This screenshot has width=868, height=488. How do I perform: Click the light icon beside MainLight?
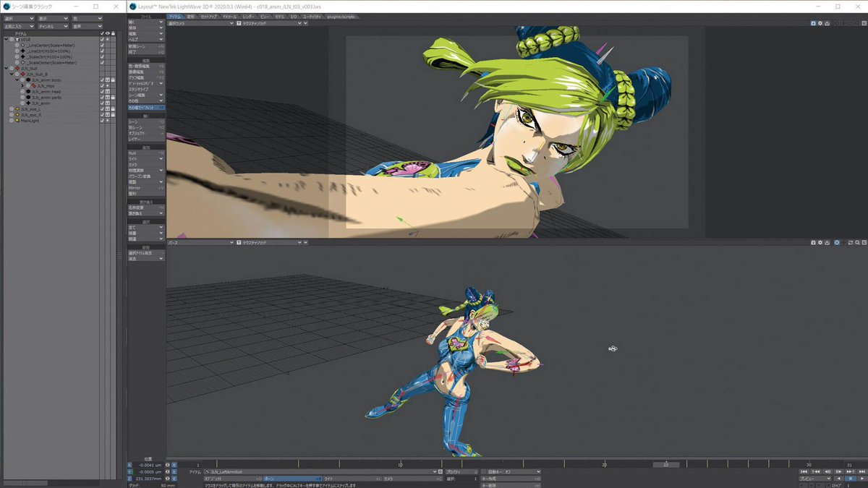17,121
